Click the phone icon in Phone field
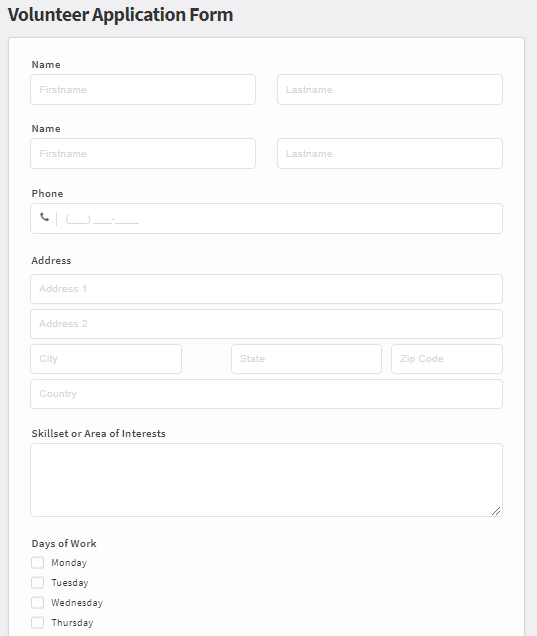537x636 pixels. 44,217
